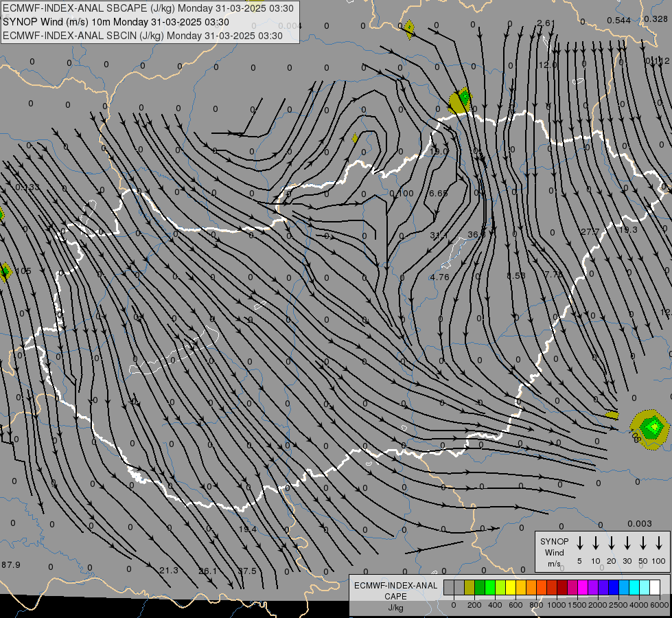Click the small yellow diamond at the top
This screenshot has width=672, height=618.
pyautogui.click(x=409, y=29)
